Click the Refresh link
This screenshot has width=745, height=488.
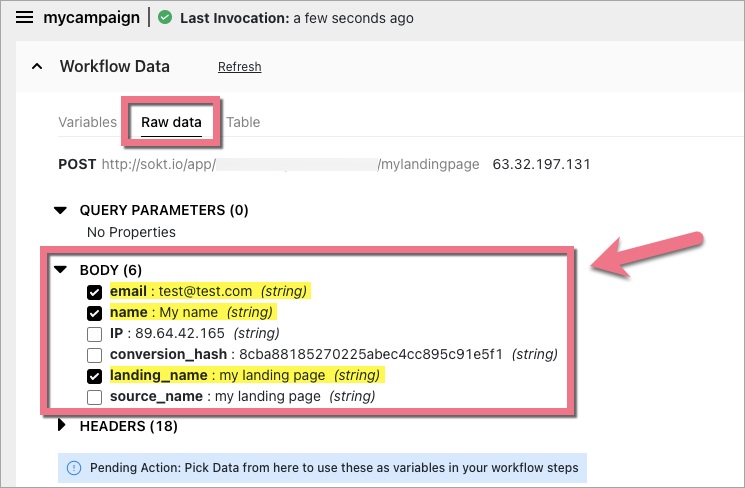[x=239, y=67]
